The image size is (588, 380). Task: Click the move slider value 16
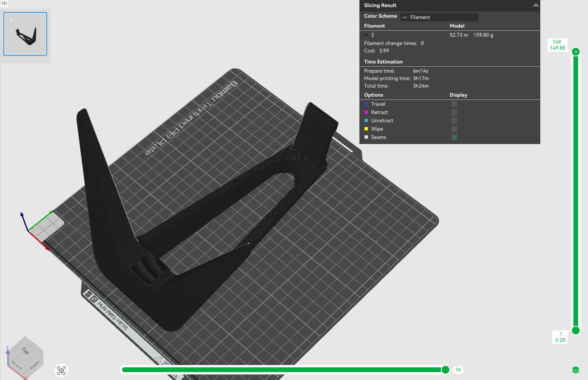pyautogui.click(x=458, y=370)
